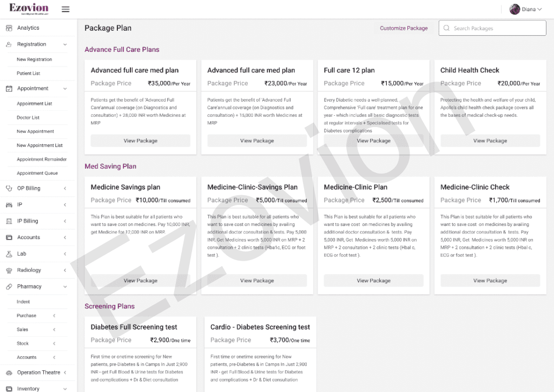Expand the Purchase submenu arrow
The image size is (554, 392).
(54, 316)
